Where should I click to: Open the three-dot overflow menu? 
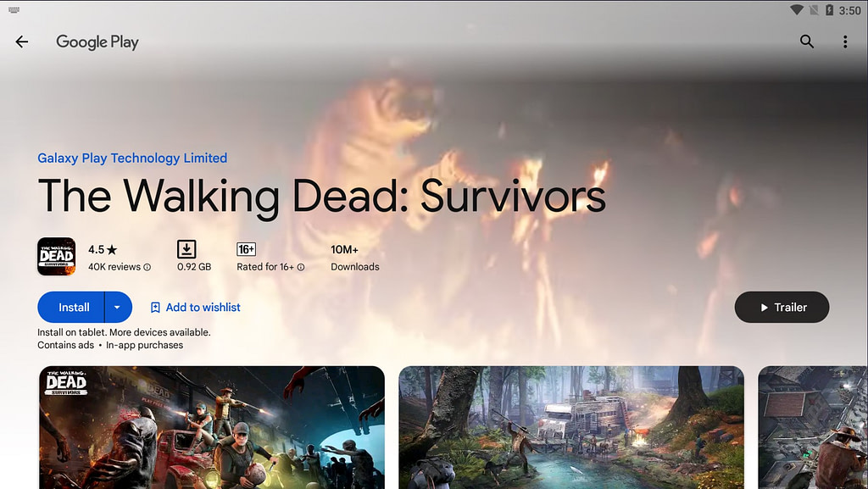pos(845,41)
